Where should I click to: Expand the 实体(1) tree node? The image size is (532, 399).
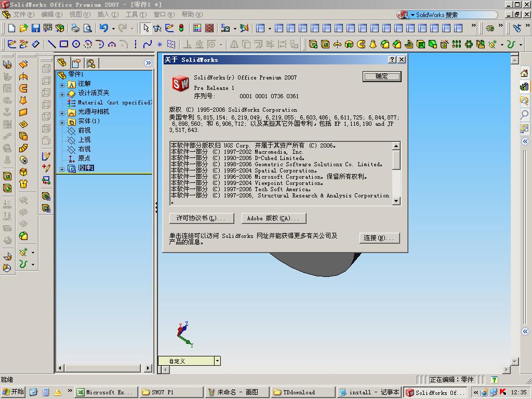[x=62, y=123]
